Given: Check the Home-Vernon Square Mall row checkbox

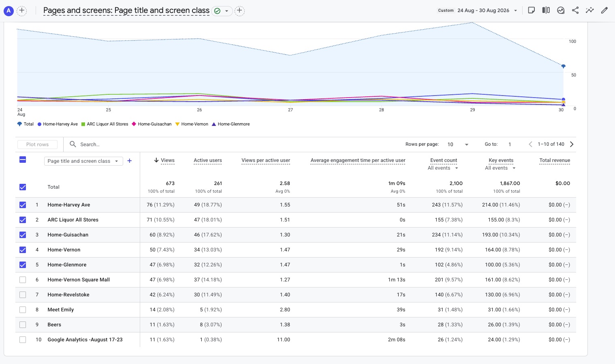Looking at the screenshot, I should point(23,280).
